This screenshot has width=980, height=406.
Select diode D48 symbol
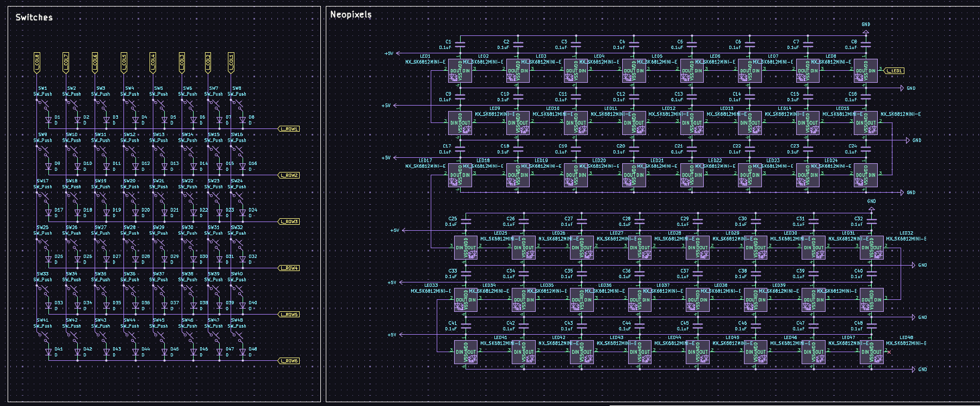(x=243, y=352)
